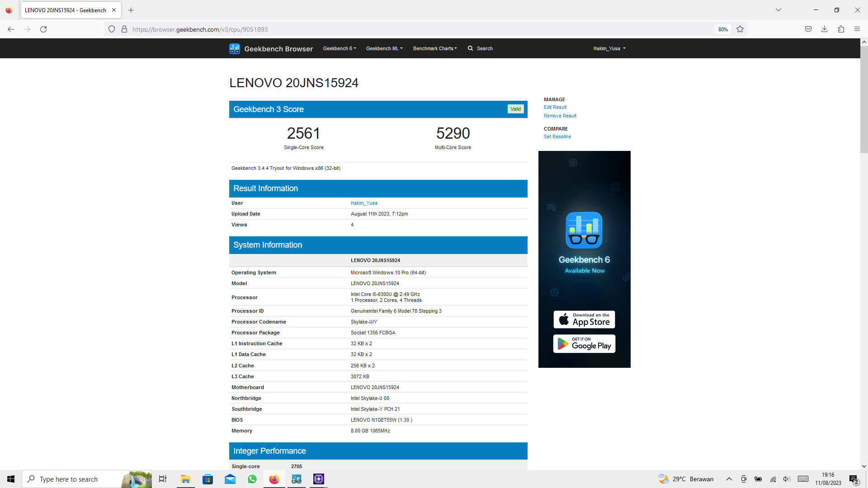Bookmark this page with star icon
Viewport: 868px width, 488px height.
pos(740,29)
